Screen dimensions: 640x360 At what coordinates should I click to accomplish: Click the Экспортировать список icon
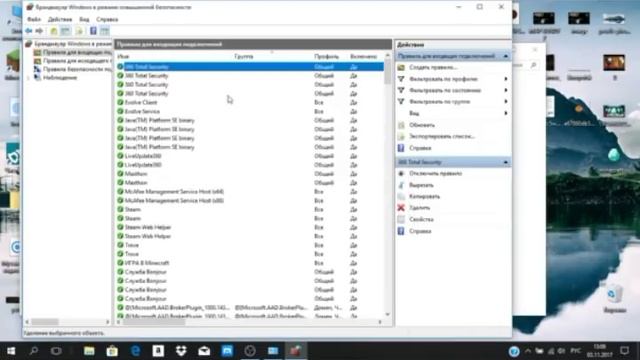coord(401,136)
